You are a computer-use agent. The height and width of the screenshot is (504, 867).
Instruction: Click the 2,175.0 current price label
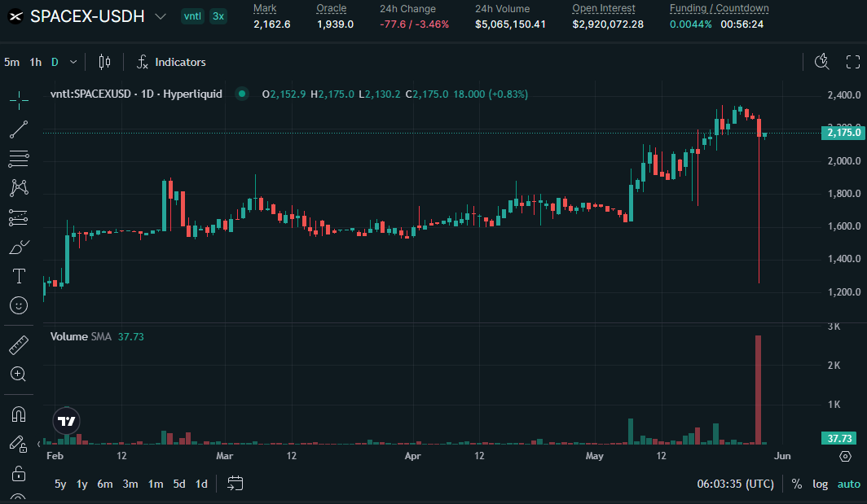[x=843, y=133]
